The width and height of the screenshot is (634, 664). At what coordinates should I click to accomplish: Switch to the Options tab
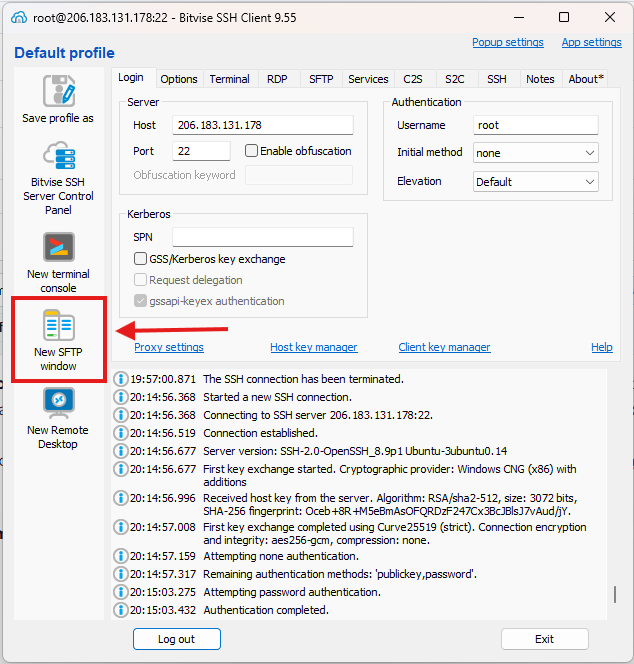(x=179, y=79)
